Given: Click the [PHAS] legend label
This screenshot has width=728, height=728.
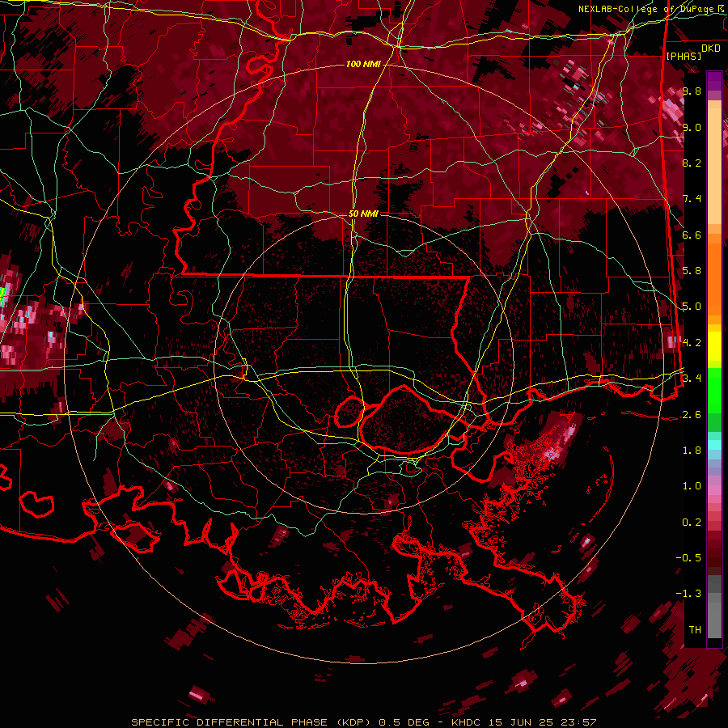Looking at the screenshot, I should click(684, 56).
